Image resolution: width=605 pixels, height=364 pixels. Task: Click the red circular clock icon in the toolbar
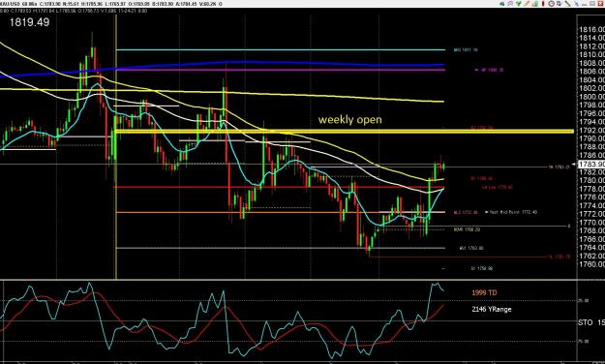point(552,4)
